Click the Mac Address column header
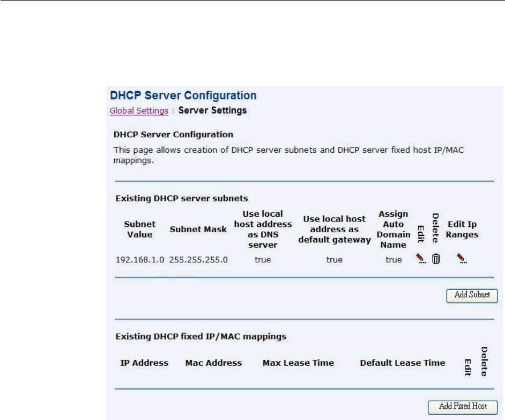This screenshot has width=505, height=420. [213, 363]
